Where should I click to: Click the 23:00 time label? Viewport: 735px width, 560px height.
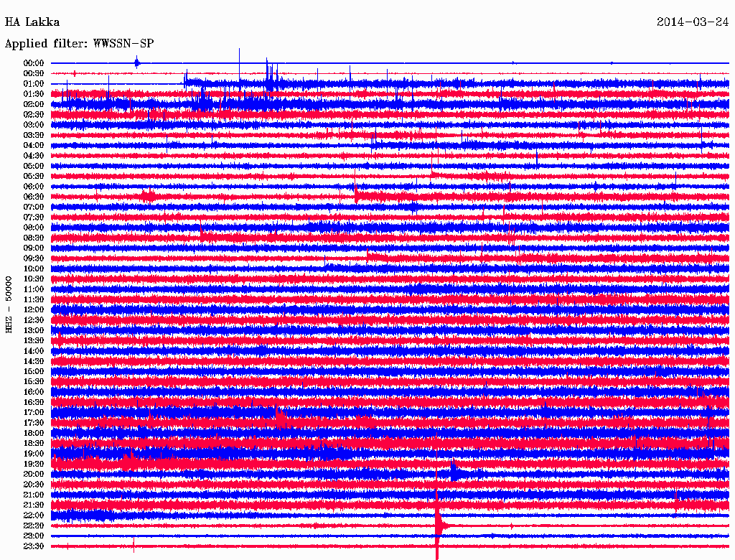click(34, 536)
